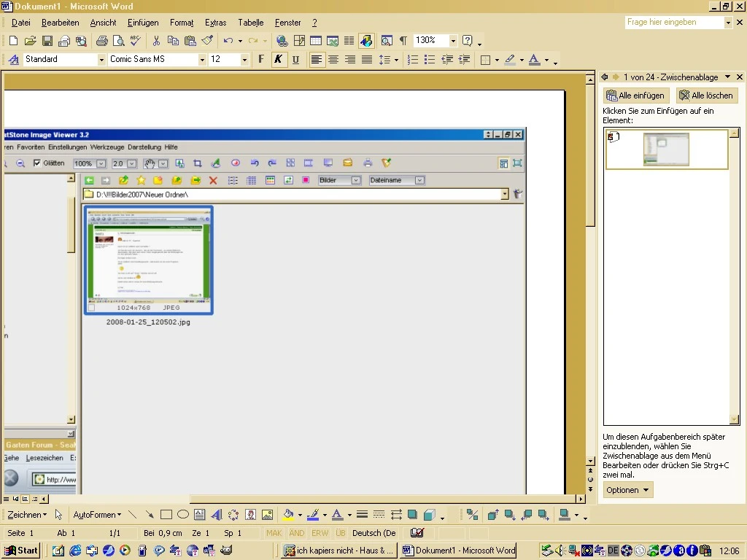This screenshot has height=560, width=747.
Task: Print document using printer icon
Action: (101, 41)
